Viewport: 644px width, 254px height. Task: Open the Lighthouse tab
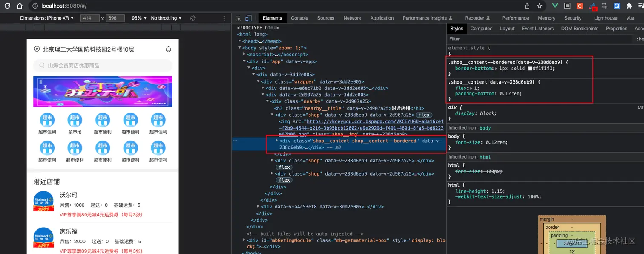coord(606,18)
